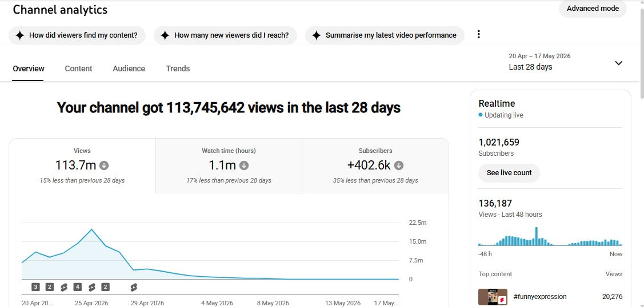644x307 pixels.
Task: Click the down-arrow icon next to 113.7m views
Action: 105,165
